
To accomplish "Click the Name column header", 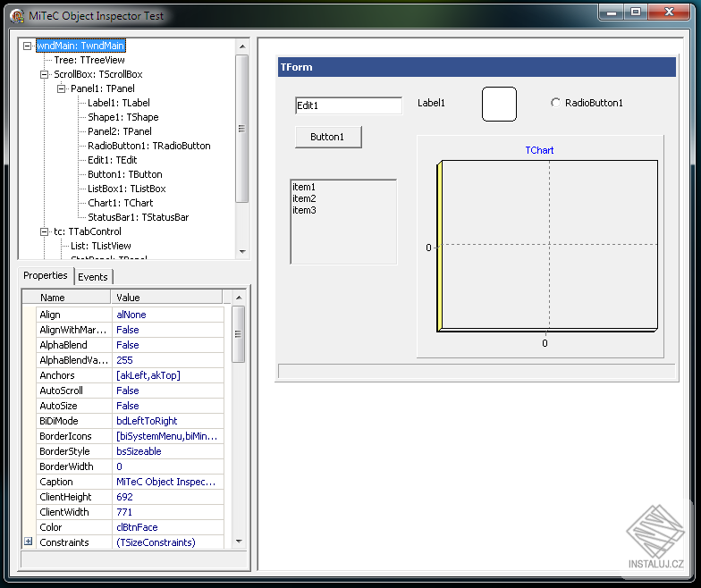I will tap(66, 298).
